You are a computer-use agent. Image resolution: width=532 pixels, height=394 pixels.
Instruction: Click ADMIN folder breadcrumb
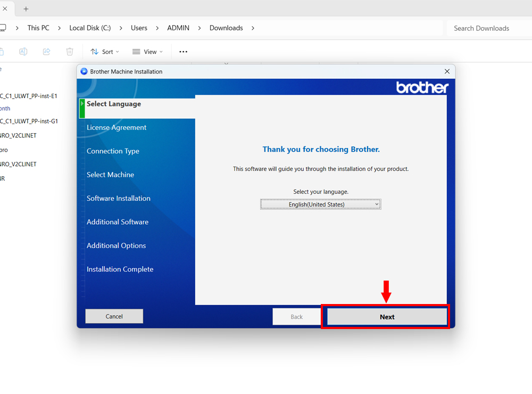pyautogui.click(x=178, y=28)
